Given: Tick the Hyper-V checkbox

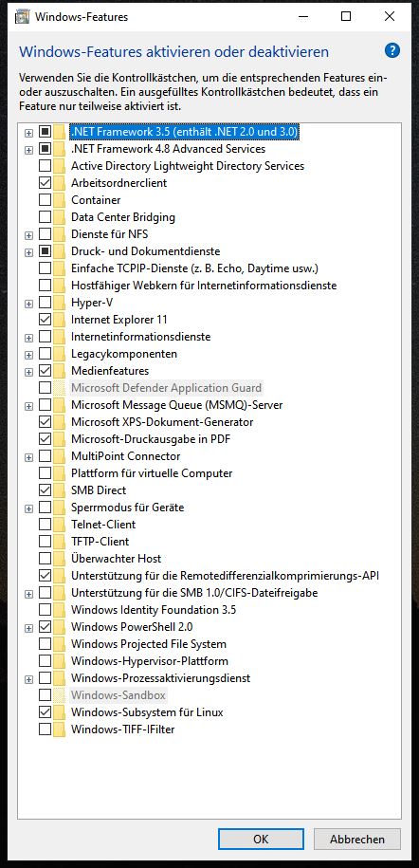Looking at the screenshot, I should click(45, 303).
